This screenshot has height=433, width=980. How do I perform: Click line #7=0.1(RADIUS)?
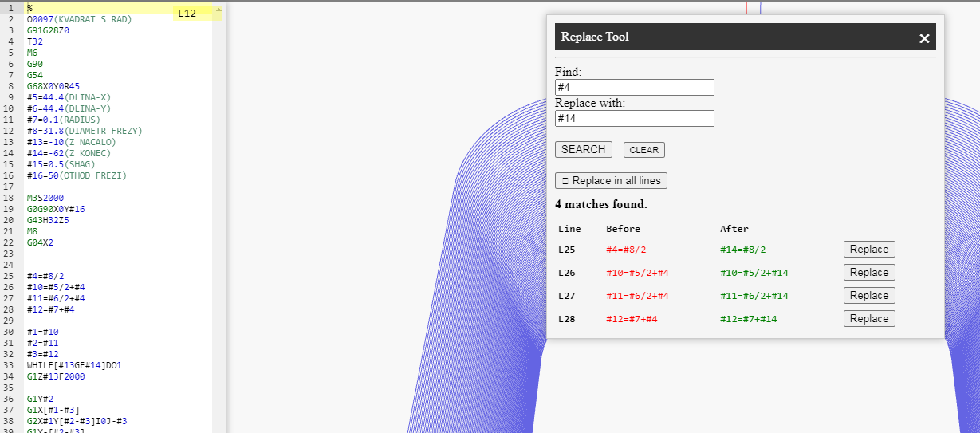click(x=64, y=120)
